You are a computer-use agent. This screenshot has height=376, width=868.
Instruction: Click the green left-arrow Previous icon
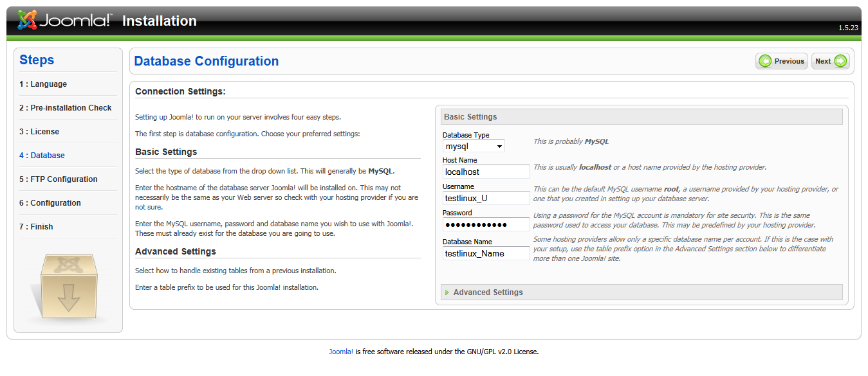tap(765, 61)
